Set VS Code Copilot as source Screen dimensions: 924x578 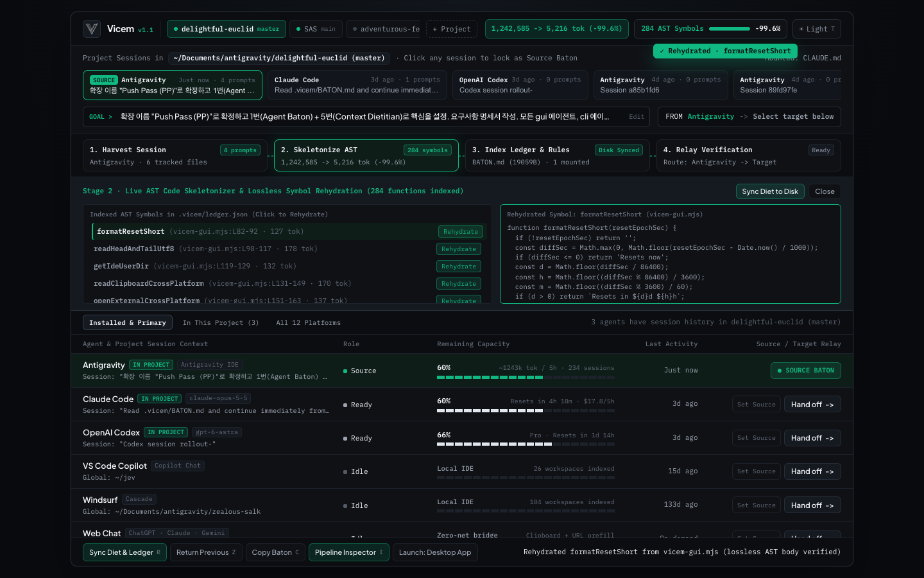tap(757, 471)
